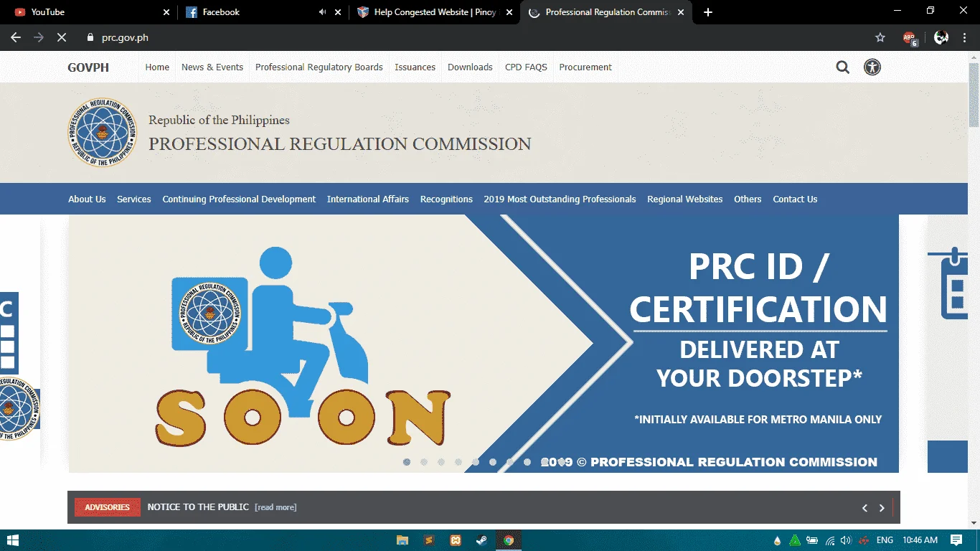Switch to the Help Congested Website tab
Screen dimensions: 980x551
pos(435,12)
